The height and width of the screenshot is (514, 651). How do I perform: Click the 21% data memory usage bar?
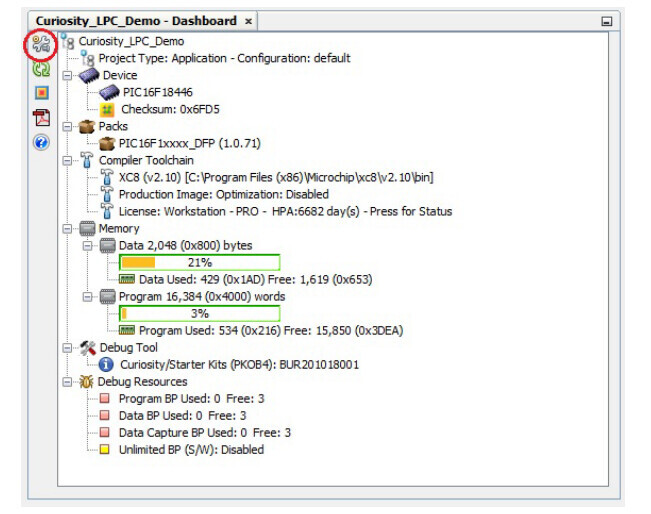click(x=200, y=263)
